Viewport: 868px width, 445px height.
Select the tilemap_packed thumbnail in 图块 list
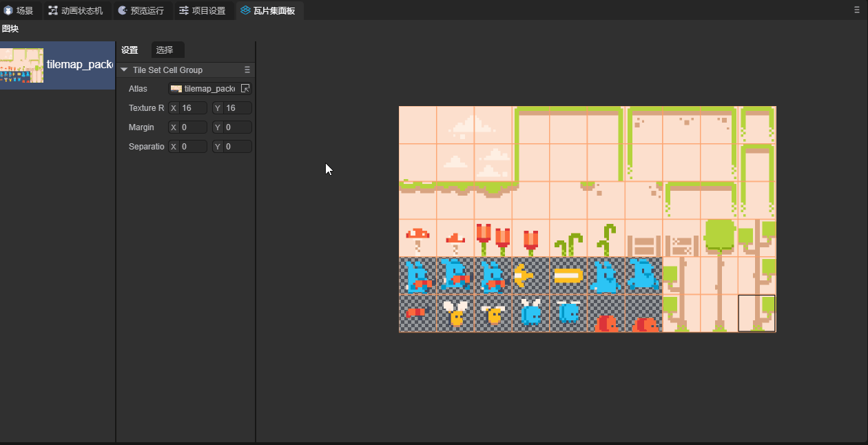click(21, 65)
